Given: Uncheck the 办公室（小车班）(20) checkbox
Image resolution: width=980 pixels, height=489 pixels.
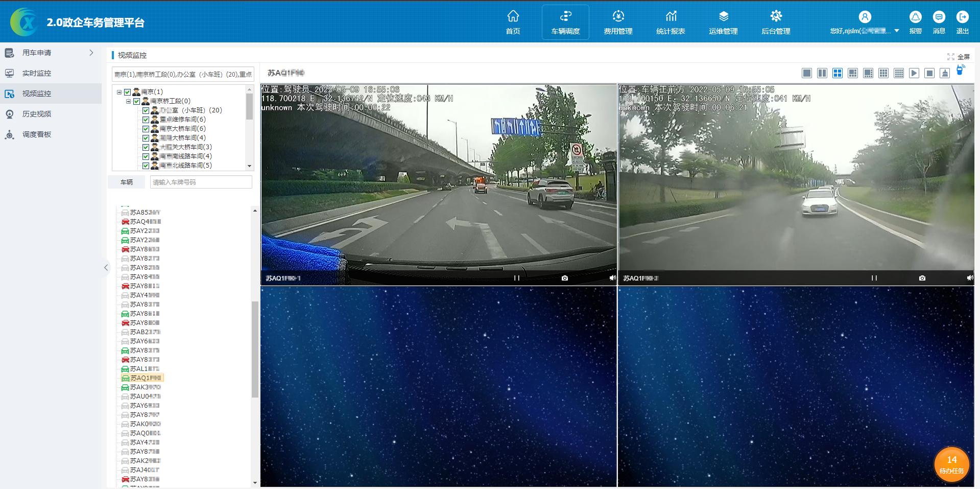Looking at the screenshot, I should tap(146, 110).
